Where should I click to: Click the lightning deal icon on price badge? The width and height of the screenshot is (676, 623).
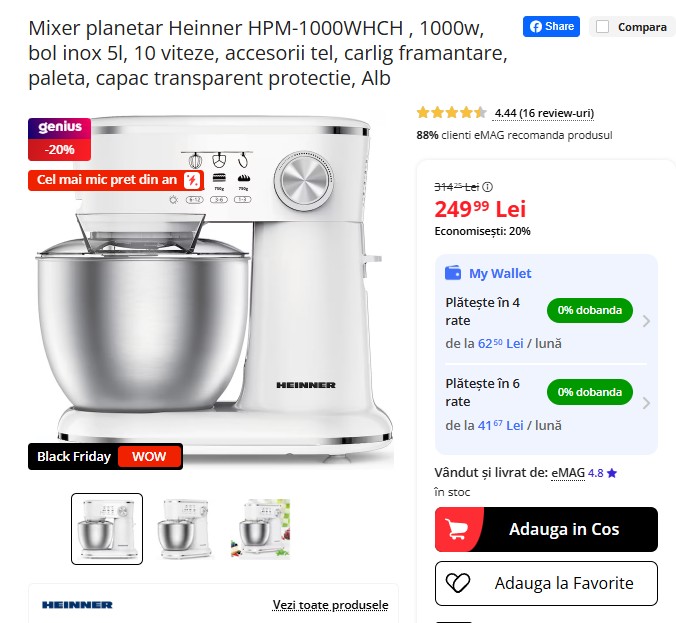point(192,180)
